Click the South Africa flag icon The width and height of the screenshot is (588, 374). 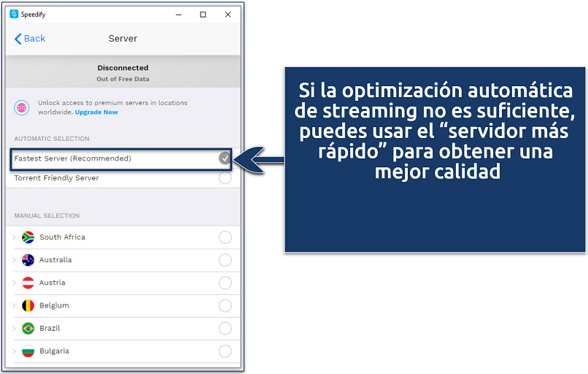pyautogui.click(x=28, y=237)
